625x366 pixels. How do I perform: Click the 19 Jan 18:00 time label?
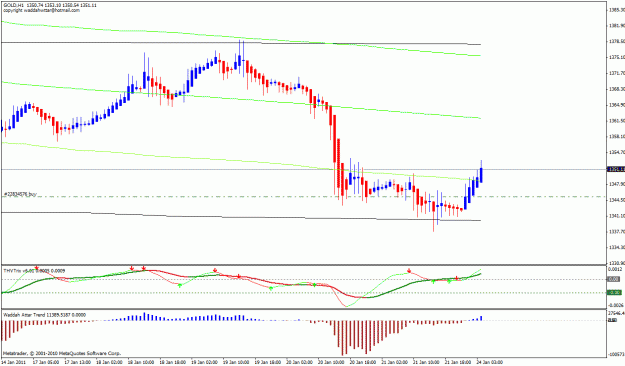(267, 362)
